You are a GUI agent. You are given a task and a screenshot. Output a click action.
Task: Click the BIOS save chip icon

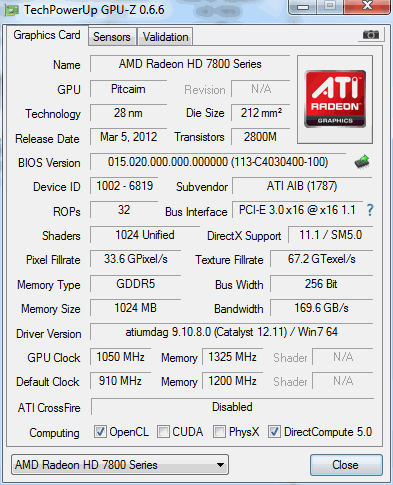(362, 162)
